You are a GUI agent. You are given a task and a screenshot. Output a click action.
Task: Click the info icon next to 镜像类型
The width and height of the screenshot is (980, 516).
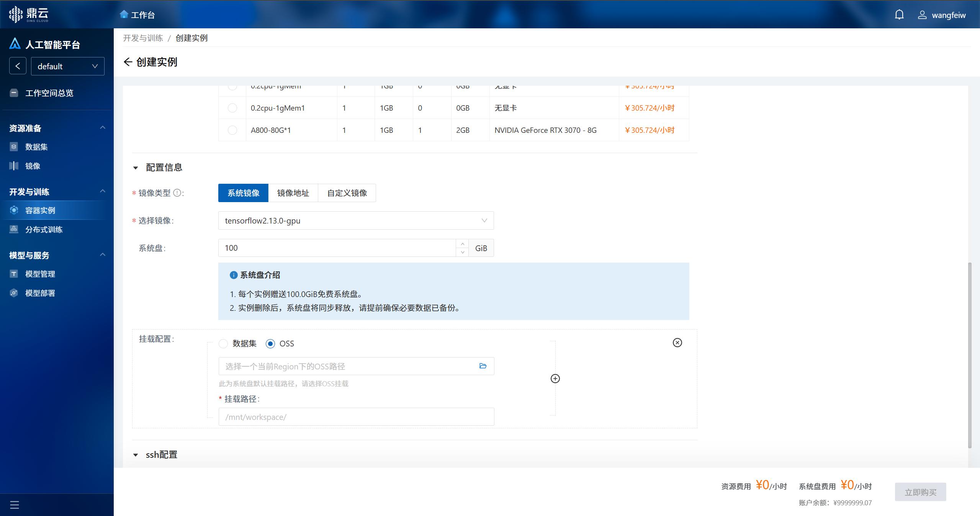(177, 193)
